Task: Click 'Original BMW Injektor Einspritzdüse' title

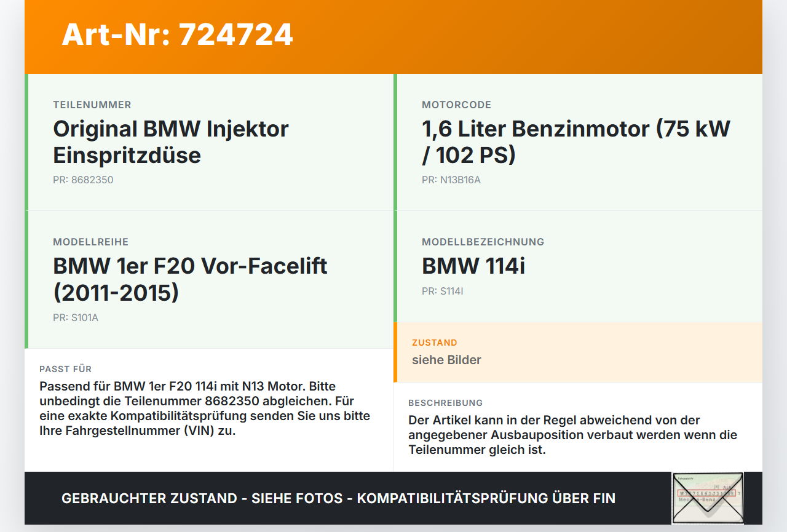Action: (171, 142)
